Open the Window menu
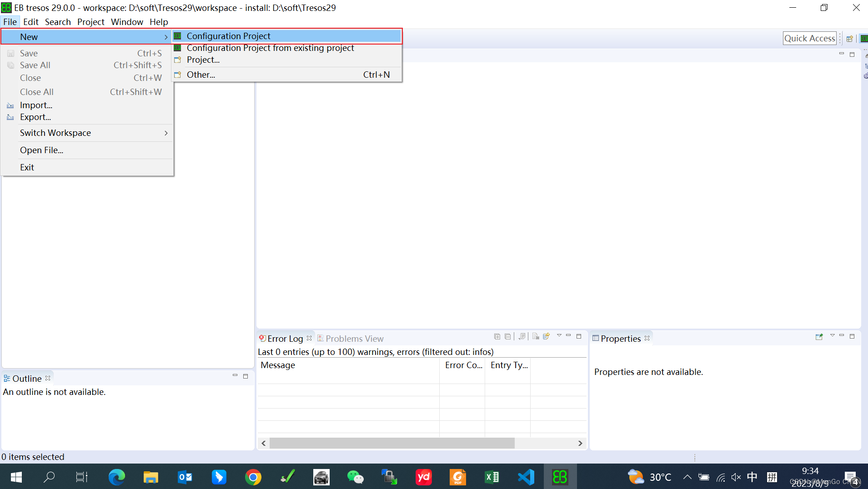The height and width of the screenshot is (489, 868). point(127,22)
